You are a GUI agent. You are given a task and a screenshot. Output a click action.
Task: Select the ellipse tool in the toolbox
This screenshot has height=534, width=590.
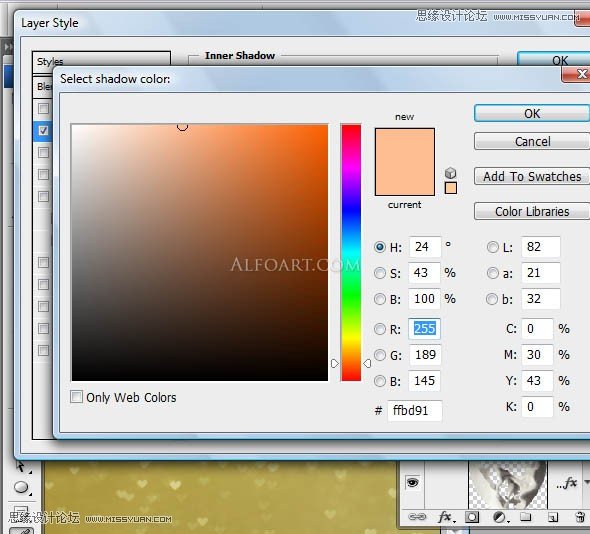21,487
